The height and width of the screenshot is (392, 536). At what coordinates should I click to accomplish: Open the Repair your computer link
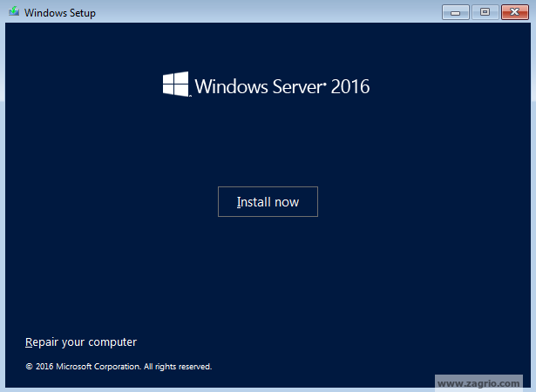[81, 342]
